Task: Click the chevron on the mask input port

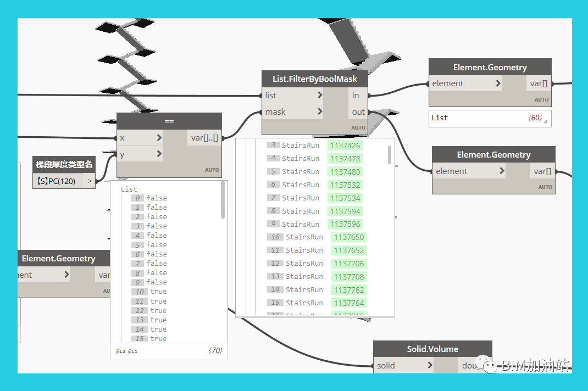Action: [x=319, y=111]
